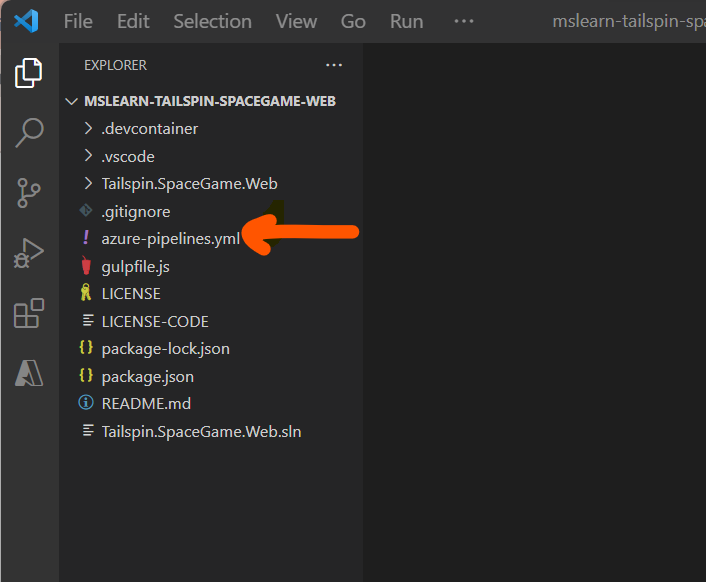Open the Explorer view in activity bar
Viewport: 706px width, 582px height.
[29, 72]
